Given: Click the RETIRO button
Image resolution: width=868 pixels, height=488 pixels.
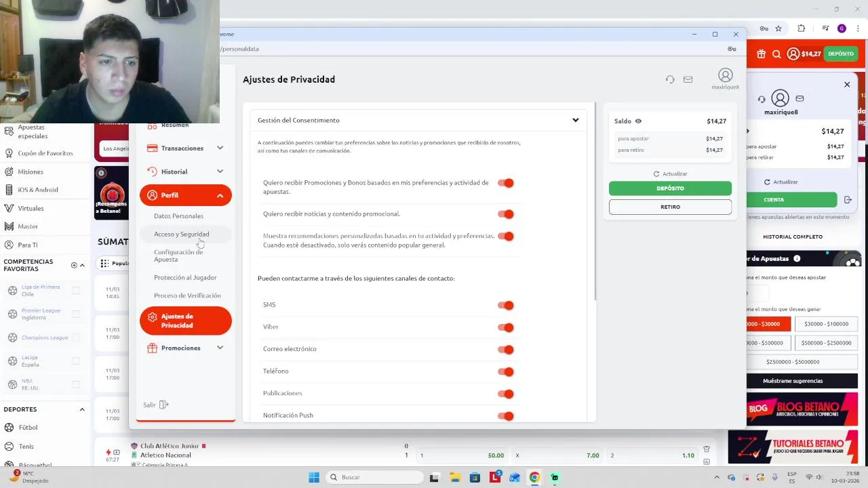Looking at the screenshot, I should (x=670, y=207).
